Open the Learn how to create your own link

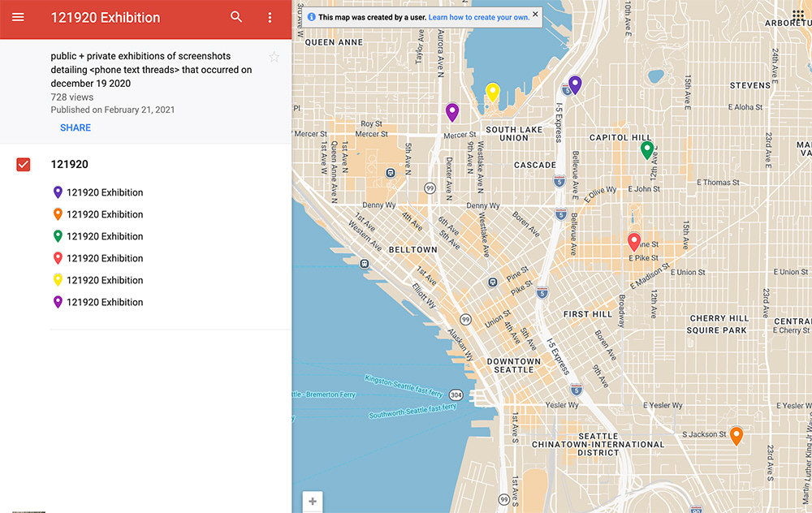point(478,17)
